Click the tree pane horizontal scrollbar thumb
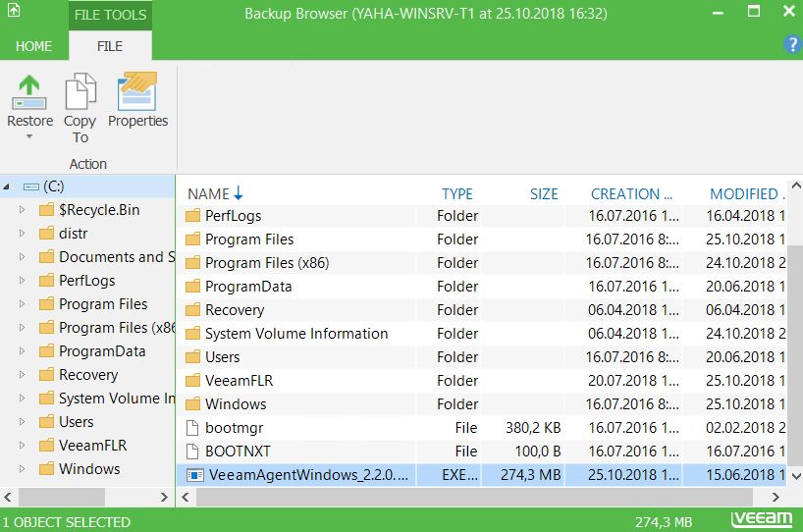 62,497
